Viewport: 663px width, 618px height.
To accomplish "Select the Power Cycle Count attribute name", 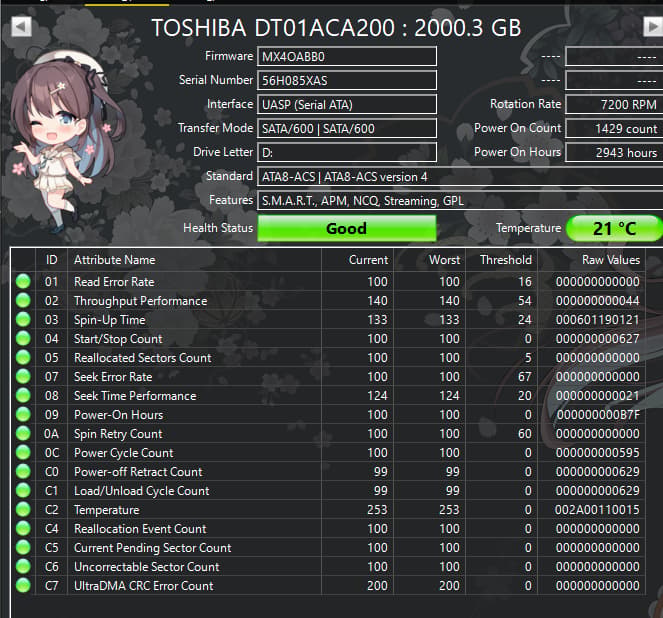I will pos(123,453).
